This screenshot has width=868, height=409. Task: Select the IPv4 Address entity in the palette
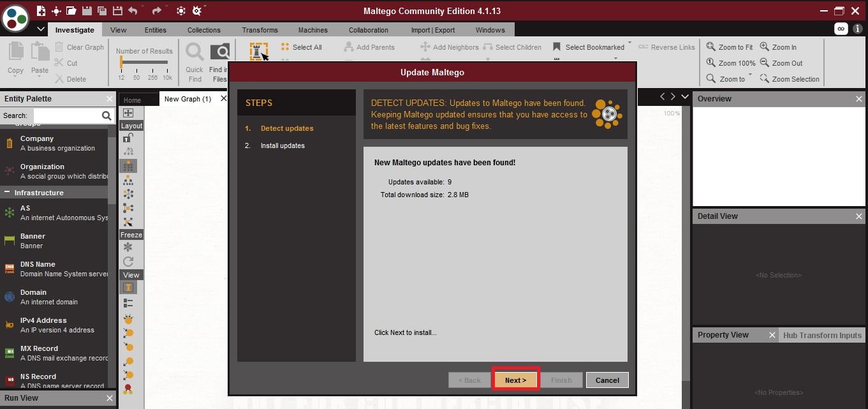(54, 325)
